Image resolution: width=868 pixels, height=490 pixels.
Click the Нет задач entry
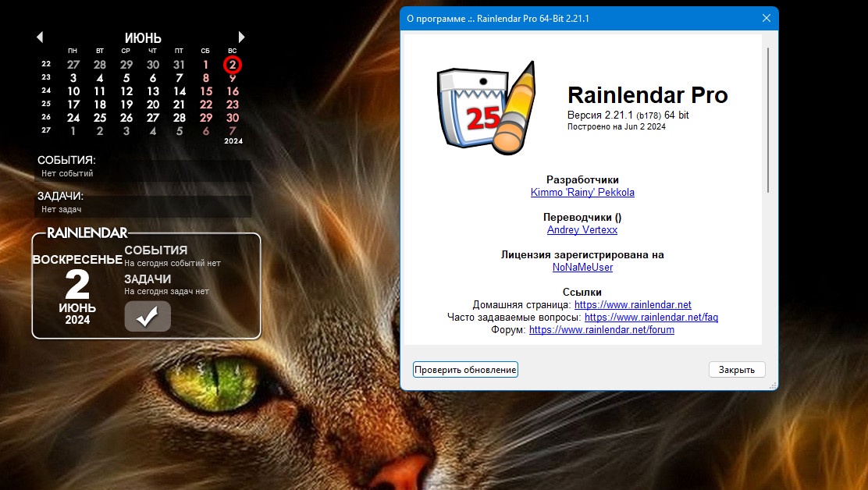tap(62, 210)
